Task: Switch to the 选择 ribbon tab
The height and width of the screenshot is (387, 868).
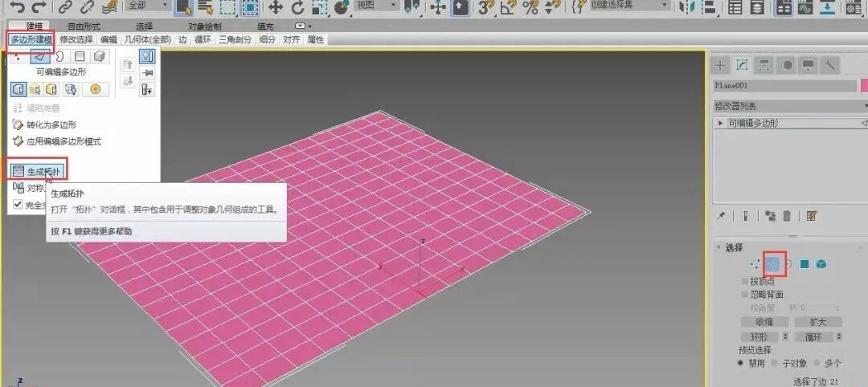Action: pos(143,26)
